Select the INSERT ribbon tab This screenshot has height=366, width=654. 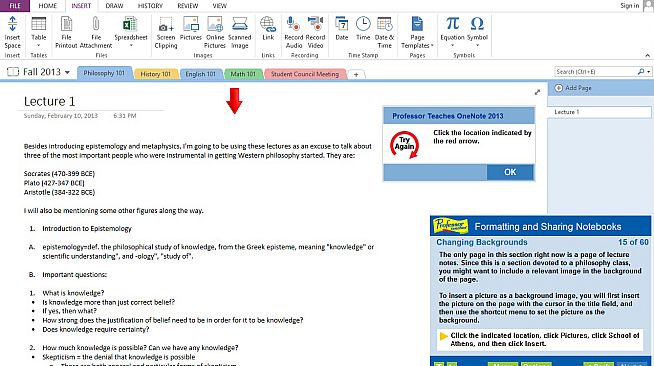81,6
